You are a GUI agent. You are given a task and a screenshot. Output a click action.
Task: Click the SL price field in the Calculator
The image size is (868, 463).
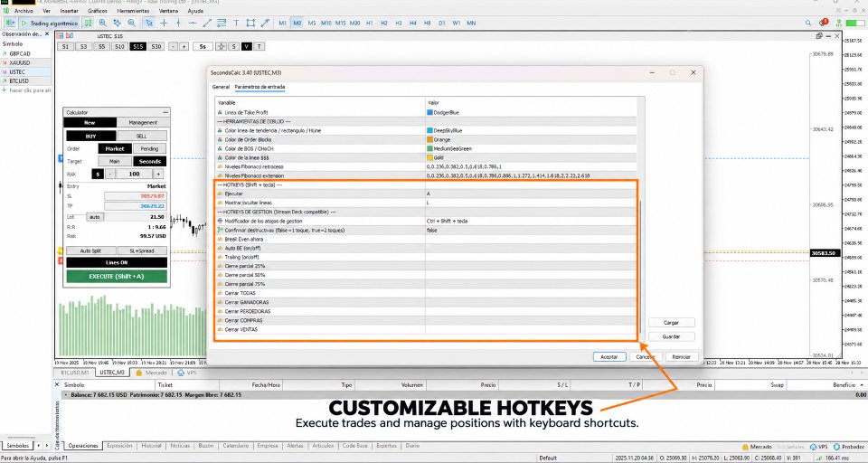click(136, 196)
